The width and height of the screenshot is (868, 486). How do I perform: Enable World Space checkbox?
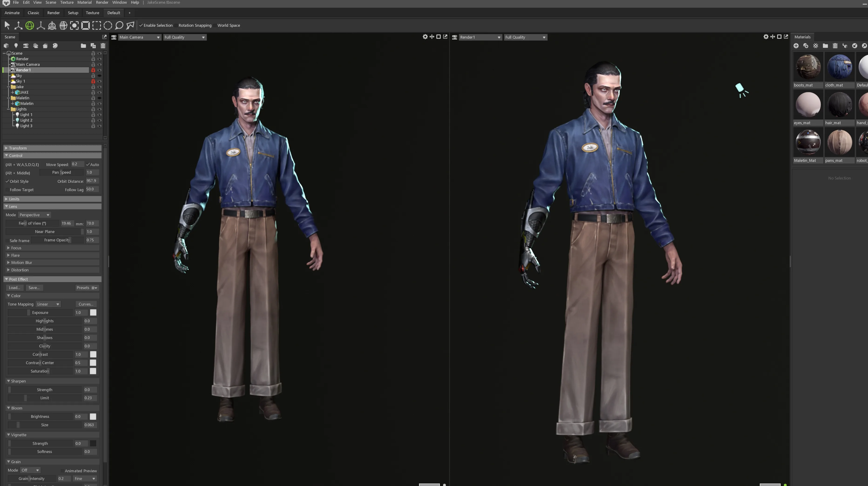pos(215,25)
